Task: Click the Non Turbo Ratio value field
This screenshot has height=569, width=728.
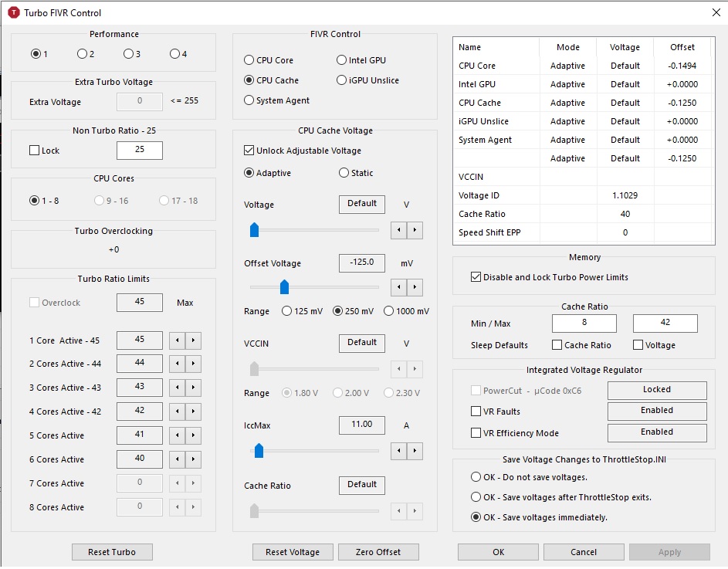Action: pos(140,150)
